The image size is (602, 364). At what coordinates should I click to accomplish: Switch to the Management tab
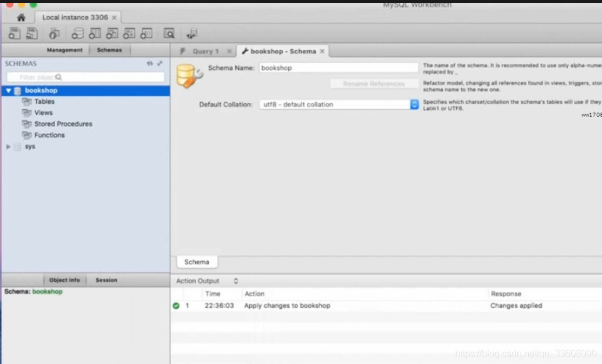click(64, 50)
